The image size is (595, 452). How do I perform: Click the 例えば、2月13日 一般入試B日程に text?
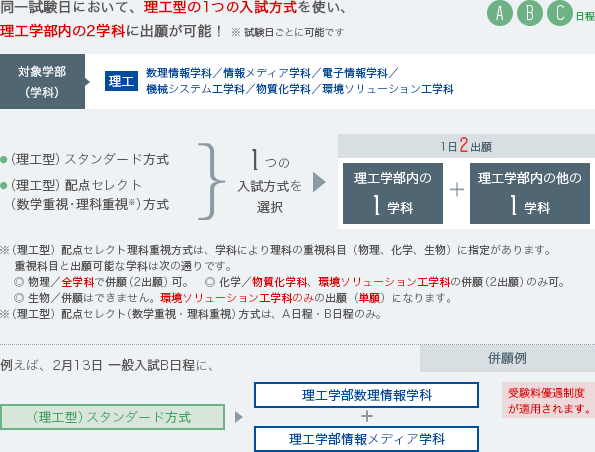(x=108, y=365)
